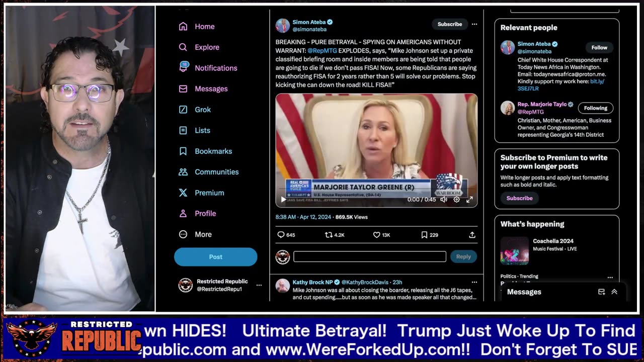Subscribe to Simon Ateba from post header
This screenshot has width=644, height=362.
[449, 24]
